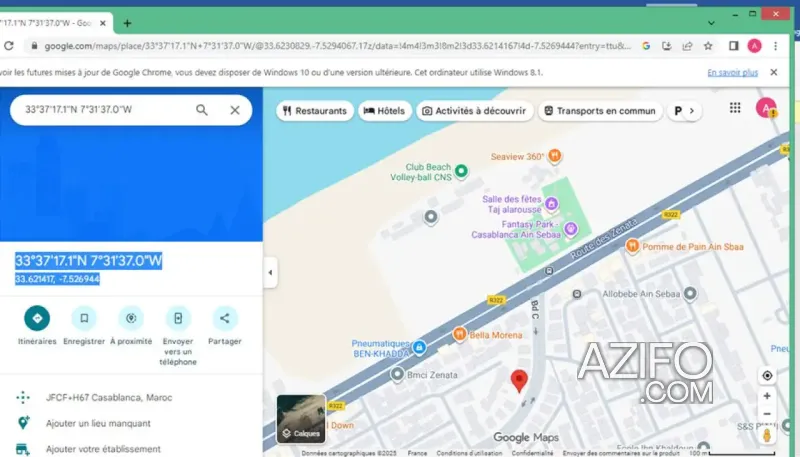
Task: Click the search magnifier icon
Action: coord(202,110)
